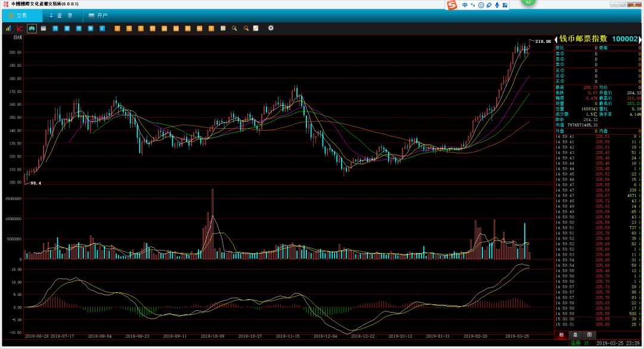Select the orange 30-minute period icon
The width and height of the screenshot is (644, 349).
pyautogui.click(x=165, y=29)
